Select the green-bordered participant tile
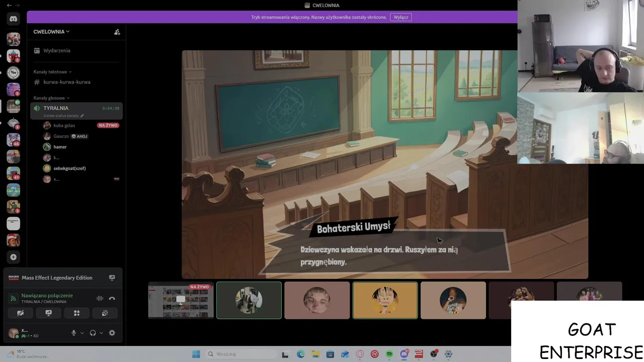The height and width of the screenshot is (362, 644). [249, 300]
